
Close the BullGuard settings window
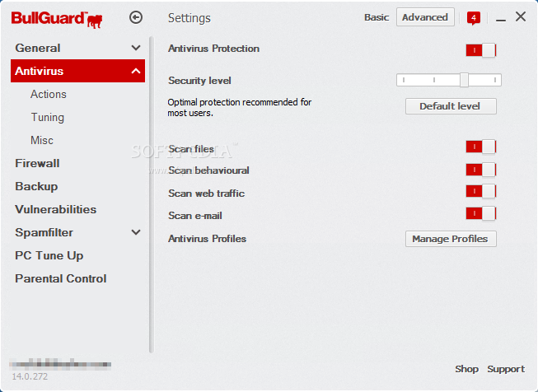(521, 16)
